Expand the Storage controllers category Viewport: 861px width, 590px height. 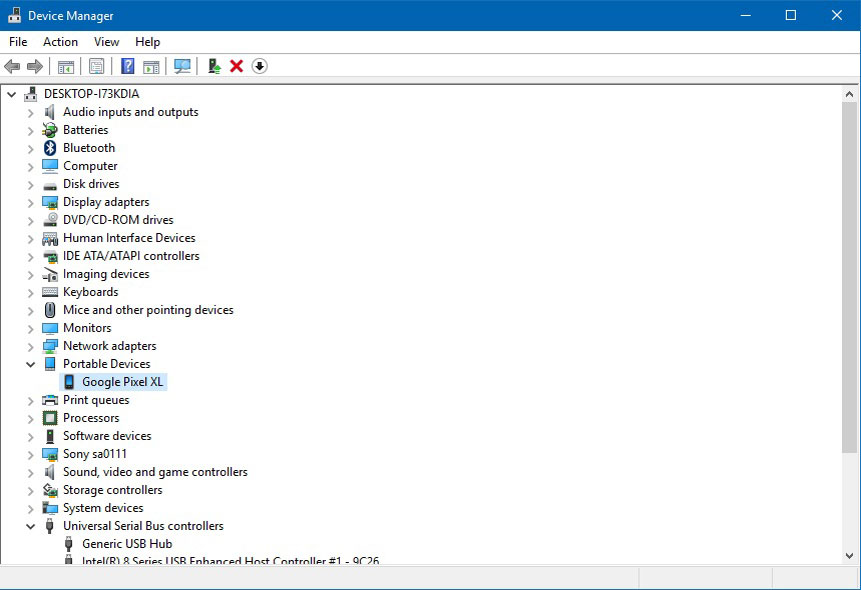(30, 491)
